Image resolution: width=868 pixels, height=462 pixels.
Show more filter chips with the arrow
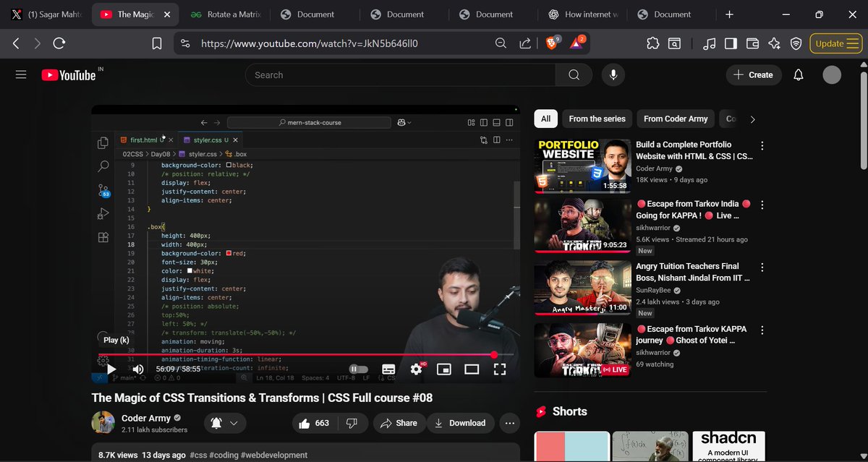[752, 119]
